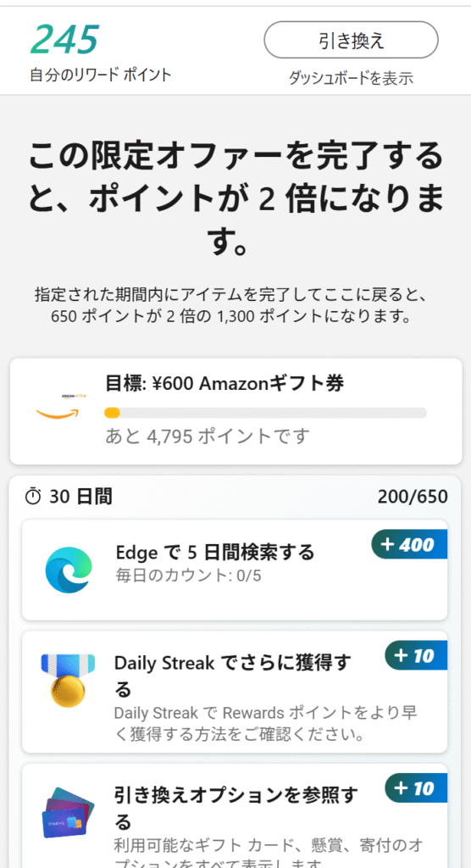Open the 目標: ¥600 Amazonギフト券 card title
This screenshot has width=471, height=868.
[224, 382]
